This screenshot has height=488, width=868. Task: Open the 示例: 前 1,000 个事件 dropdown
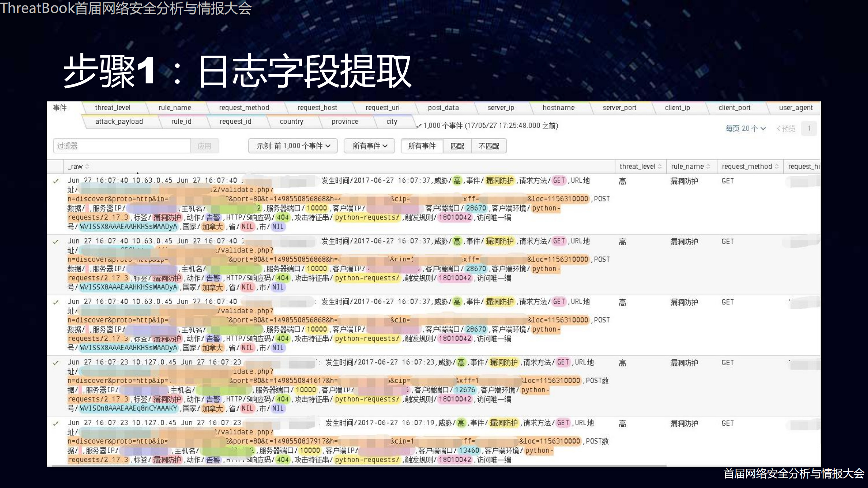point(292,146)
